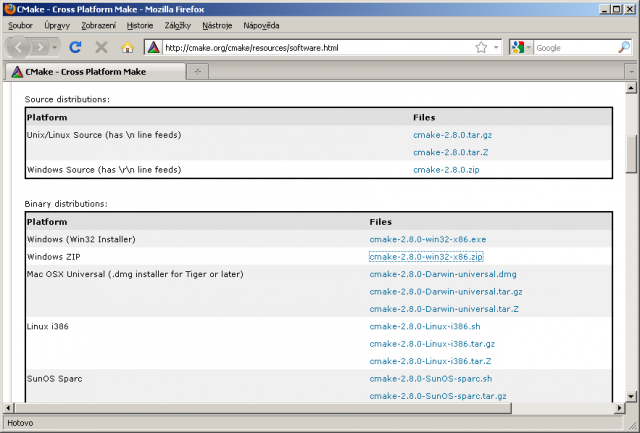Image resolution: width=640 pixels, height=433 pixels.
Task: Download cmake-2.8.0-SunOS-sparc.sh
Action: [431, 379]
